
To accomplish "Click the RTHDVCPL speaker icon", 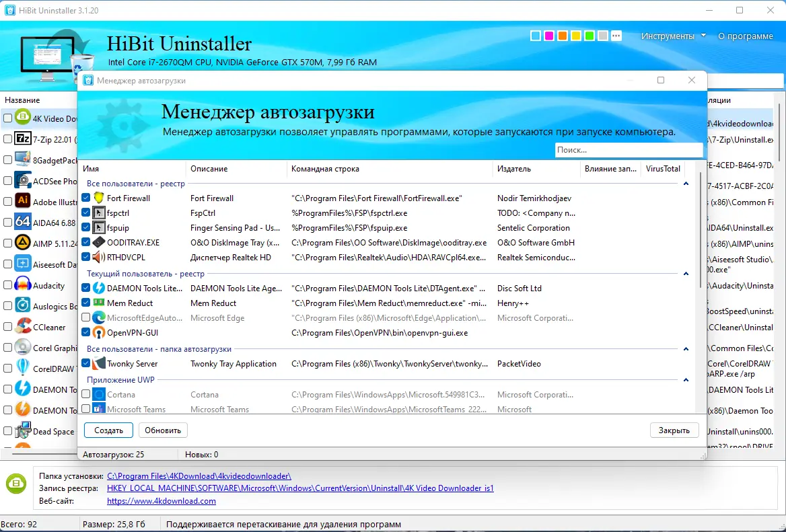I will tap(99, 257).
